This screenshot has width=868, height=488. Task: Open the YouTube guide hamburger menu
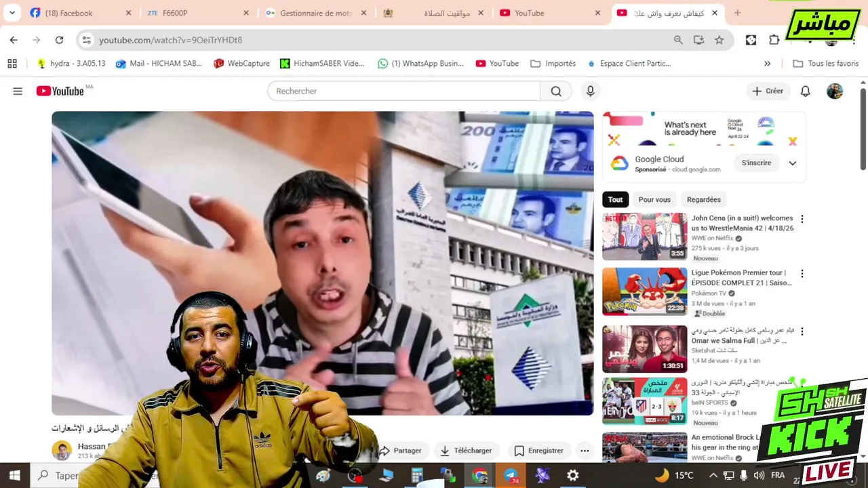(18, 91)
